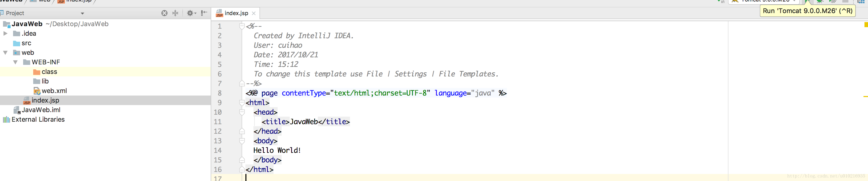The height and width of the screenshot is (181, 868).
Task: Click "Hello World!" text on line 14
Action: 277,150
